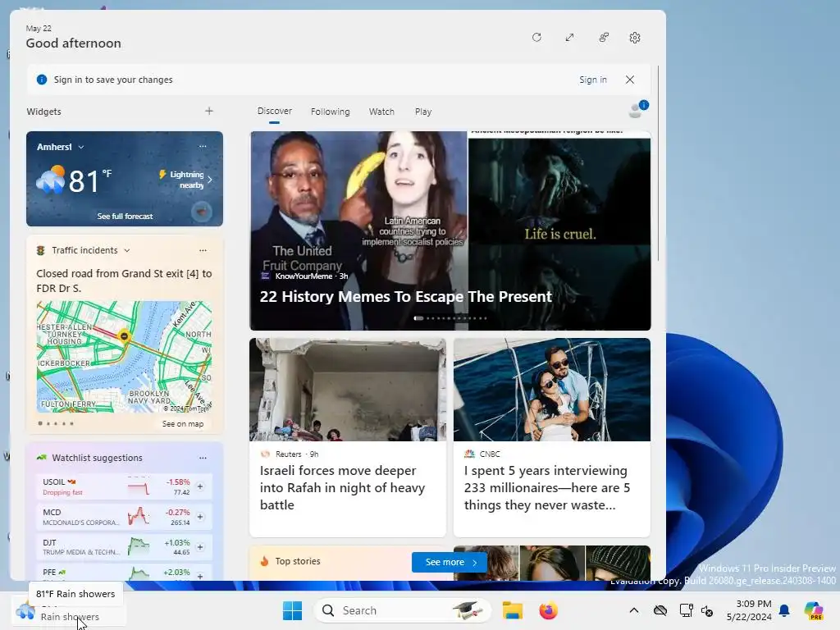Open Copilot preview icon
840x630 pixels.
coord(813,610)
